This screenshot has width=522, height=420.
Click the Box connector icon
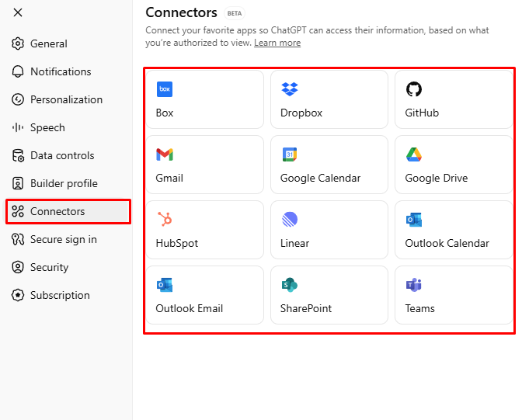(165, 89)
